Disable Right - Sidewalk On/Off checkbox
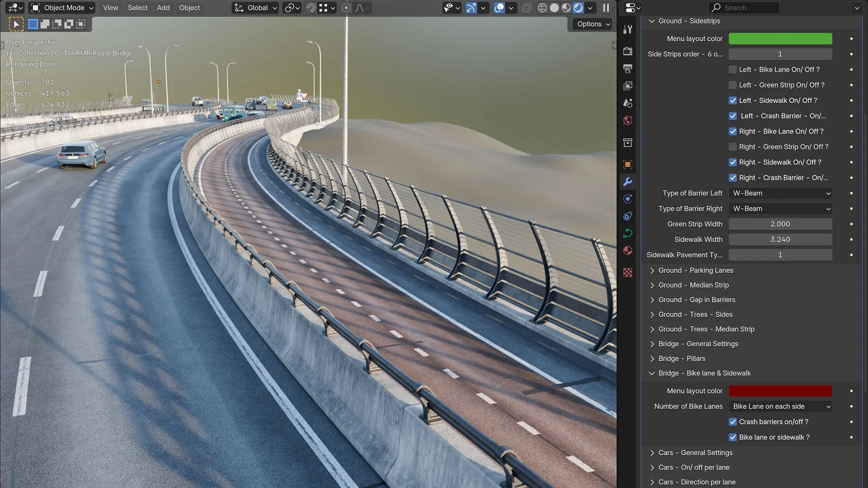Screen dimensions: 868x488 coord(733,162)
